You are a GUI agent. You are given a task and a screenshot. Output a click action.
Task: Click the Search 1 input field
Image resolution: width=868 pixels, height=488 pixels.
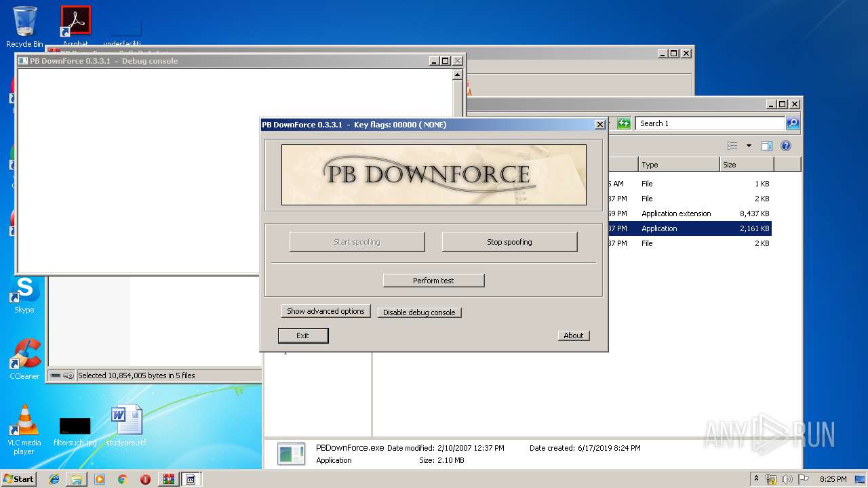click(x=710, y=123)
